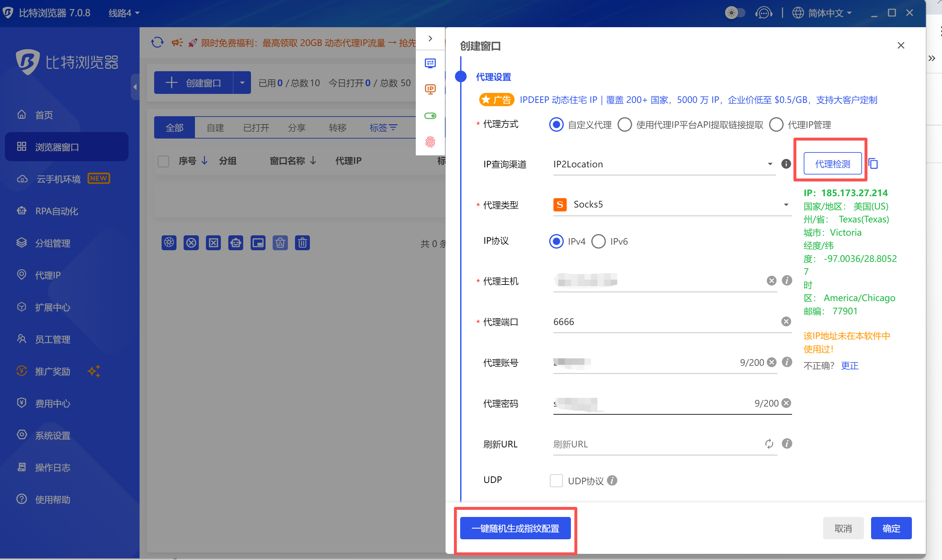Click the window arrangement icon in bottom toolbar

tap(258, 243)
